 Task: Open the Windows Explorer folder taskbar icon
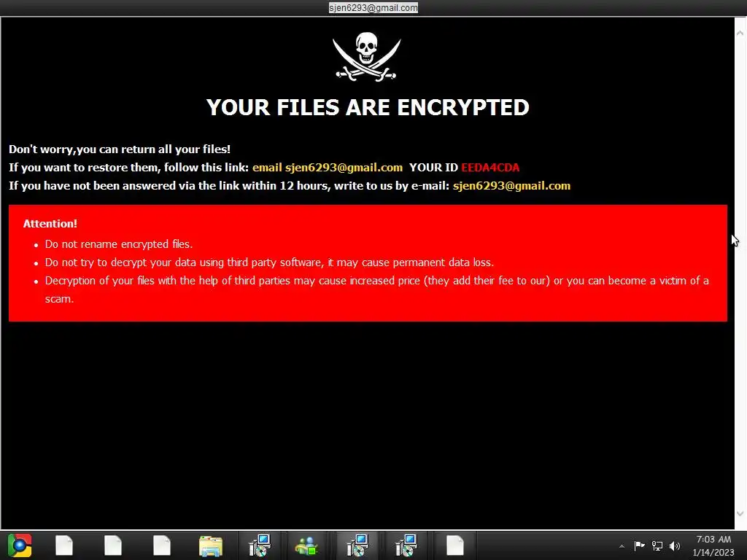(211, 545)
